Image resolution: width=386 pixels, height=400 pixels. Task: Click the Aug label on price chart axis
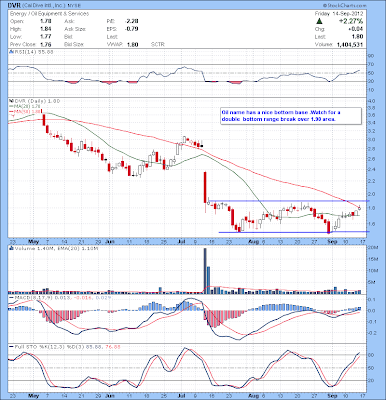(254, 241)
